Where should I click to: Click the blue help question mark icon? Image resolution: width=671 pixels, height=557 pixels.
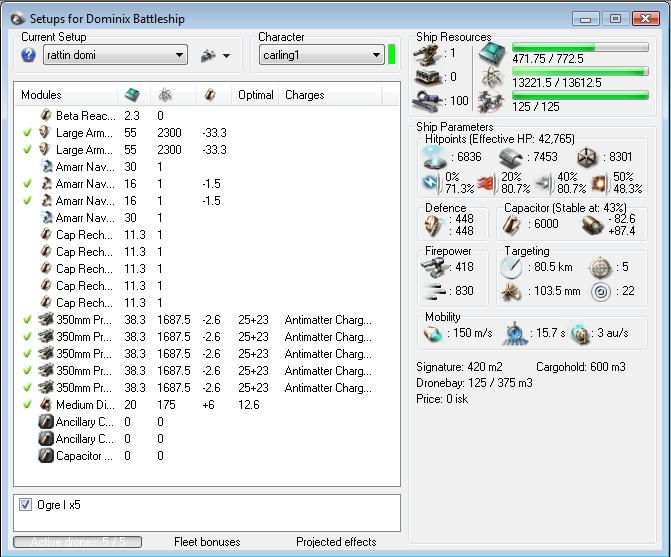[28, 55]
